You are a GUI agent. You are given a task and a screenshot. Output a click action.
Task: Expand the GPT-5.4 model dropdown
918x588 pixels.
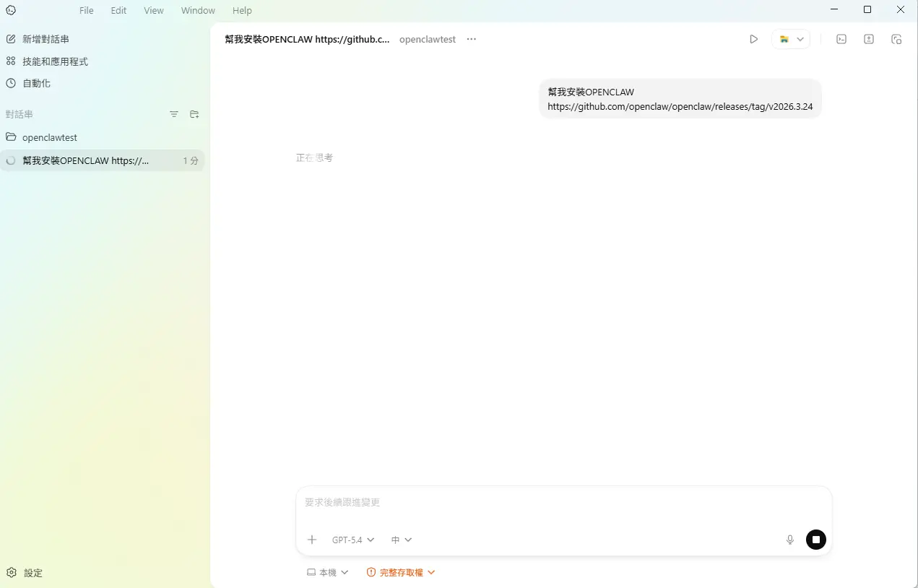(x=353, y=540)
